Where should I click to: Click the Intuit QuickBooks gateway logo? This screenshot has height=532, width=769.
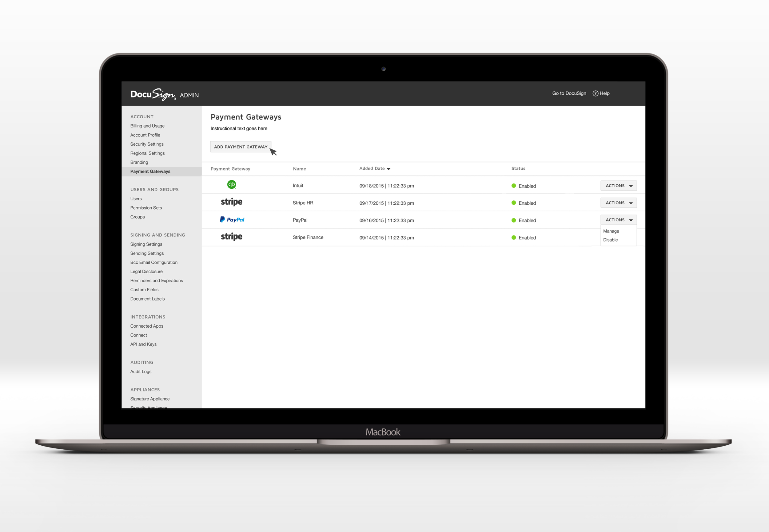232,184
